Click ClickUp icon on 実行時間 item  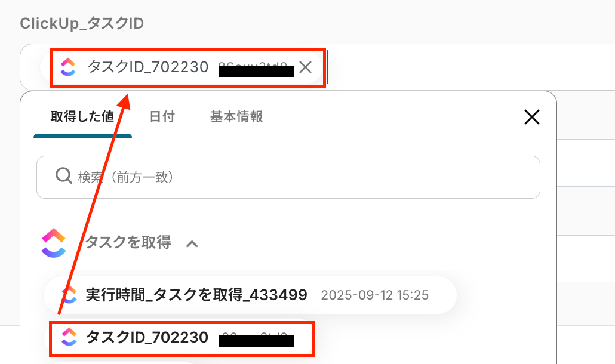(69, 295)
